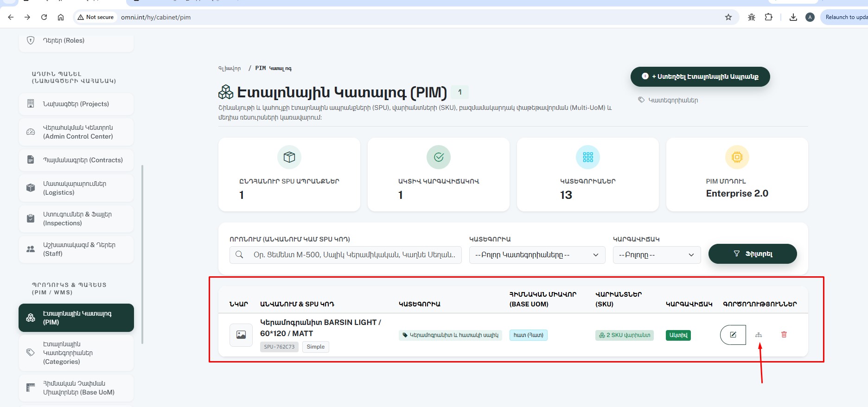Viewport: 868px width, 407px height.
Task: Open the category filter dropdown
Action: (x=537, y=255)
